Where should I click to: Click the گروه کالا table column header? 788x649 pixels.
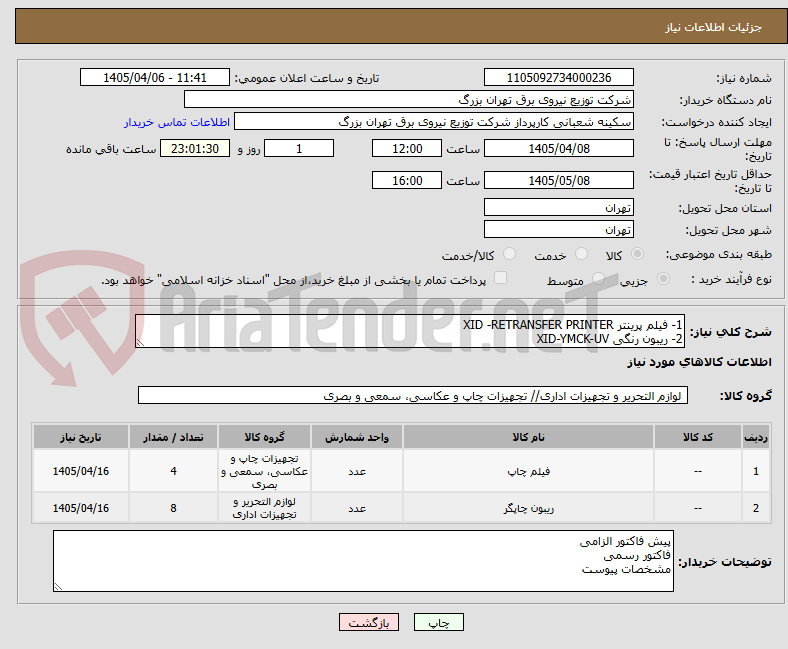point(264,437)
